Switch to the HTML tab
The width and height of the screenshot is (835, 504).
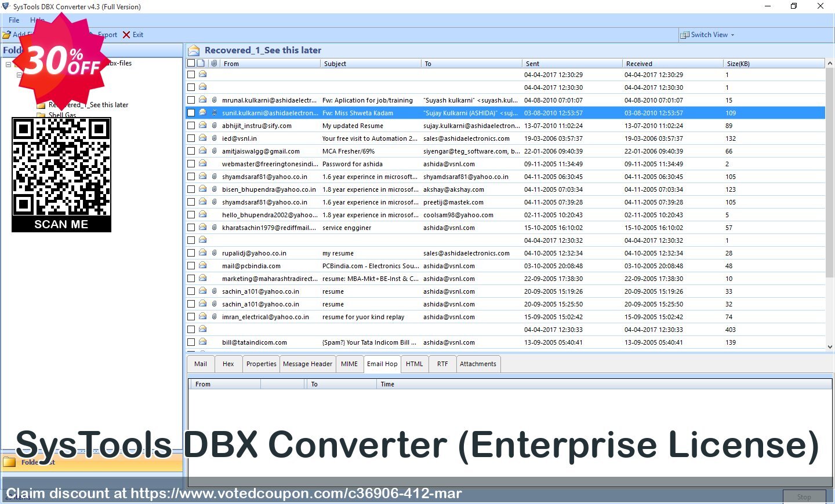[415, 364]
